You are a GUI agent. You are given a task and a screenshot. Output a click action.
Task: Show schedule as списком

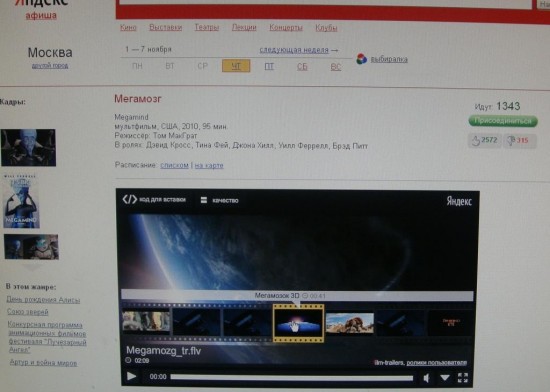tap(174, 165)
